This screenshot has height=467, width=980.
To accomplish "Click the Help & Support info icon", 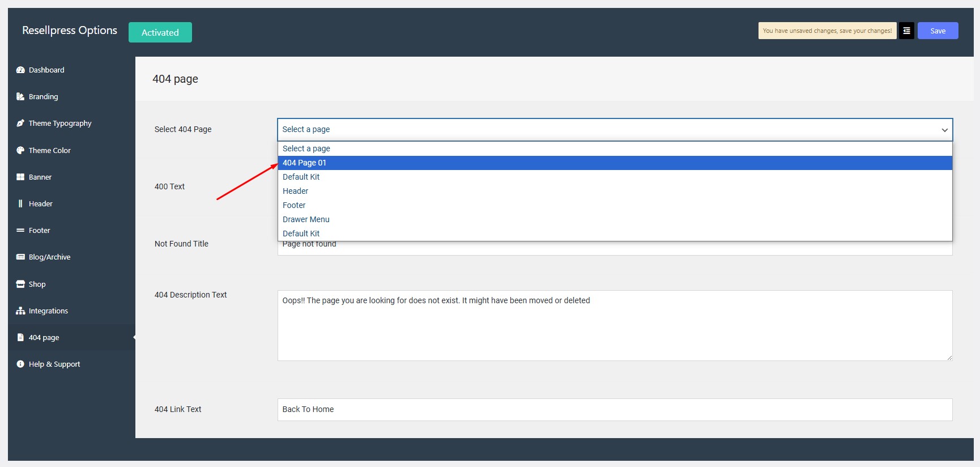I will tap(20, 364).
